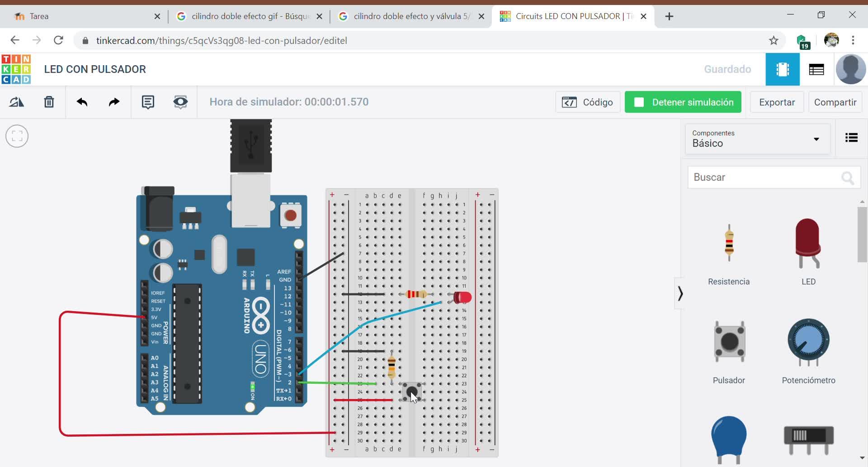The image size is (868, 467).
Task: Click the Arduino reset button
Action: pos(291,215)
